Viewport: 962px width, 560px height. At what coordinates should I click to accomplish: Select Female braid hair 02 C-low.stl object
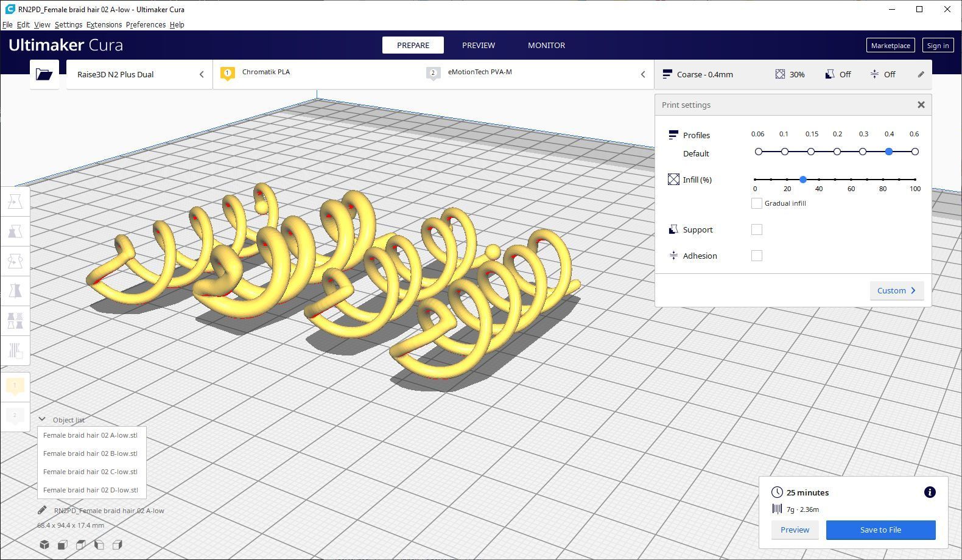91,472
